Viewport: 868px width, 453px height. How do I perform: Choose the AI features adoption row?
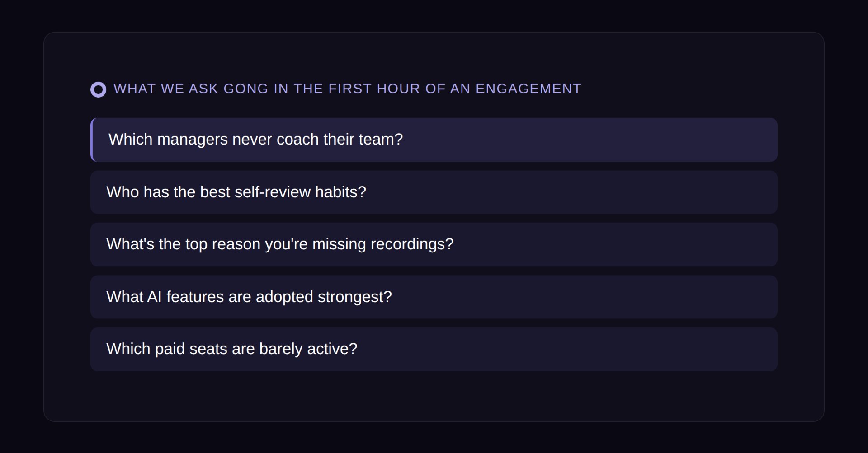(434, 297)
